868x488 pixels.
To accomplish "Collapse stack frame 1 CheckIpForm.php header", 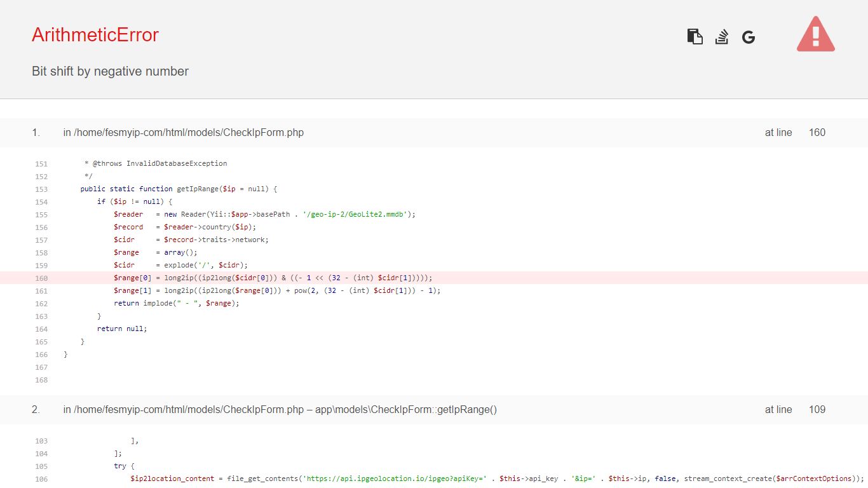I will click(x=434, y=133).
